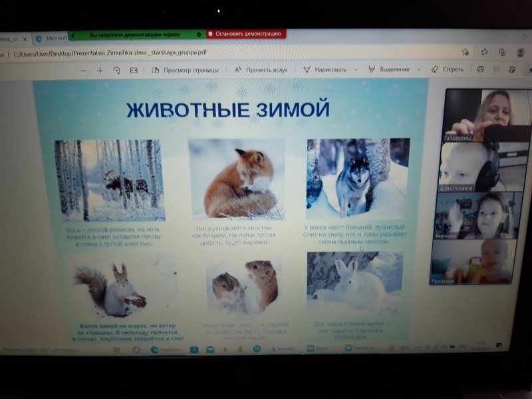Click the green Вы запустили демонстрацию экрана bar

coord(137,35)
